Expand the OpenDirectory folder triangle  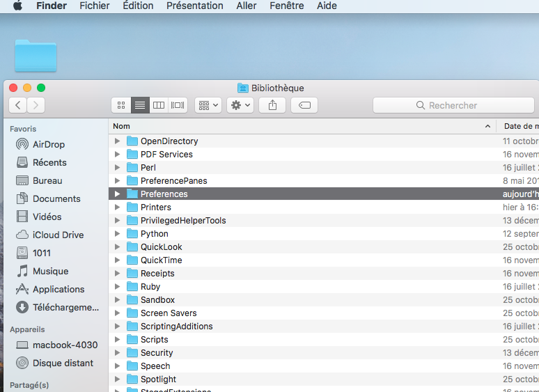117,141
